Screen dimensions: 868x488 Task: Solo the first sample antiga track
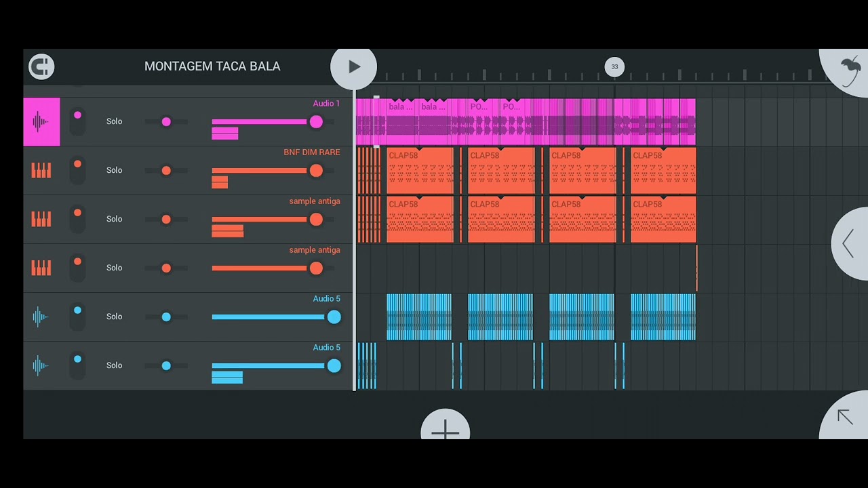pyautogui.click(x=114, y=219)
